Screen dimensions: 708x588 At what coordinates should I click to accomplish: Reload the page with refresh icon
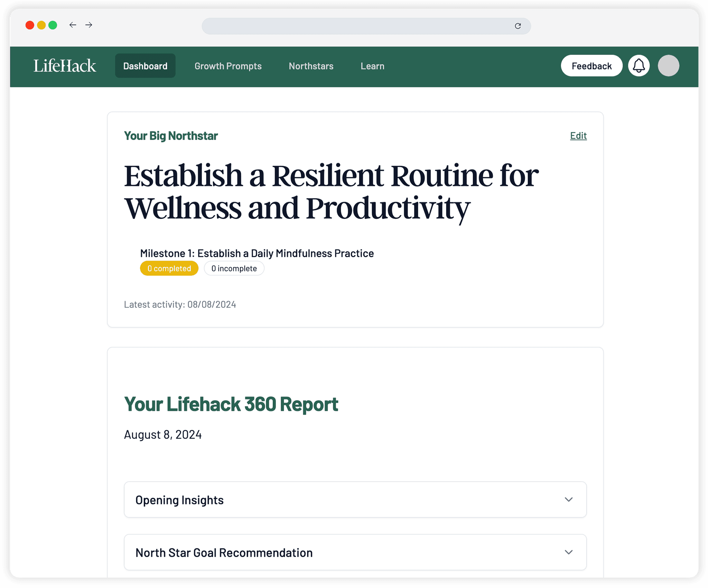518,26
